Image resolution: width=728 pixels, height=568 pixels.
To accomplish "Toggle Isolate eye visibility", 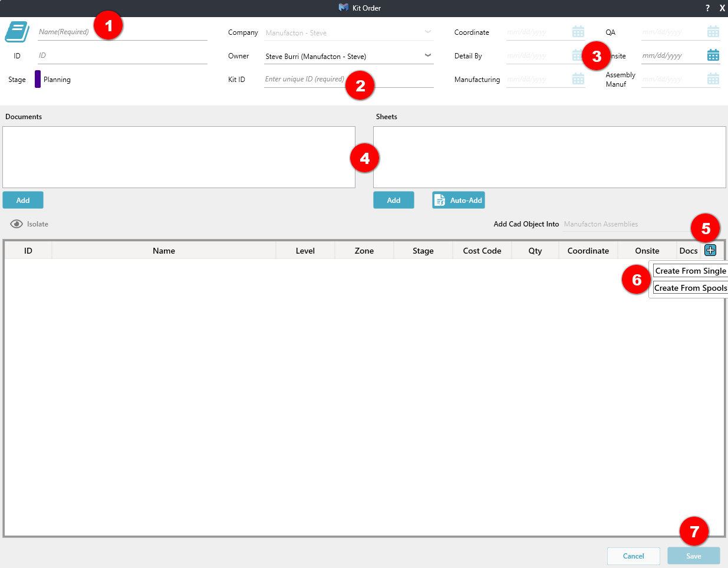I will [17, 224].
